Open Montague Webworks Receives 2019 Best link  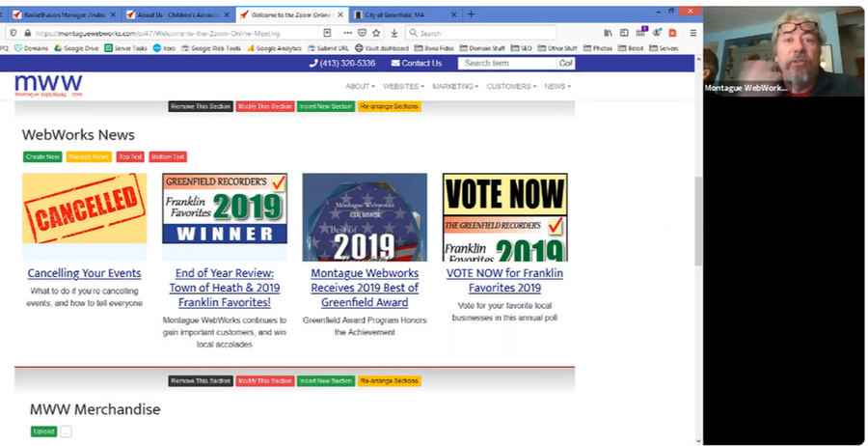[365, 288]
